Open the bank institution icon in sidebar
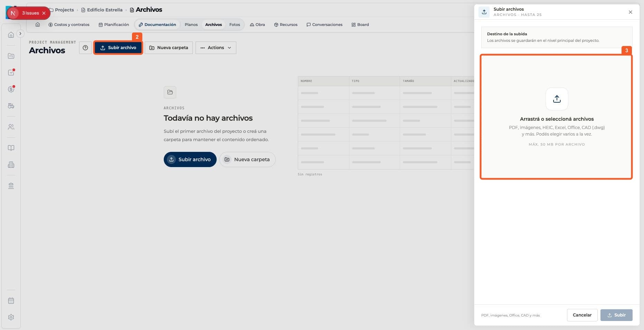The width and height of the screenshot is (644, 330). [x=11, y=186]
